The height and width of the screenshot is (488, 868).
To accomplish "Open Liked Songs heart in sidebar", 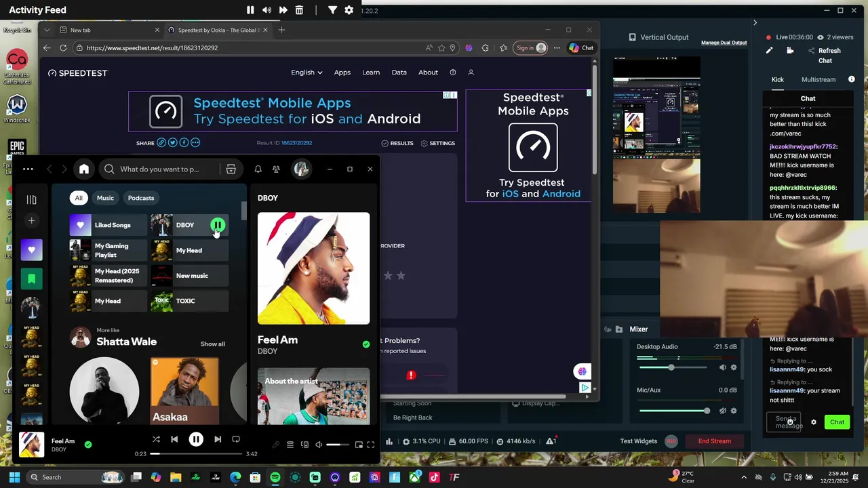I will tap(31, 249).
